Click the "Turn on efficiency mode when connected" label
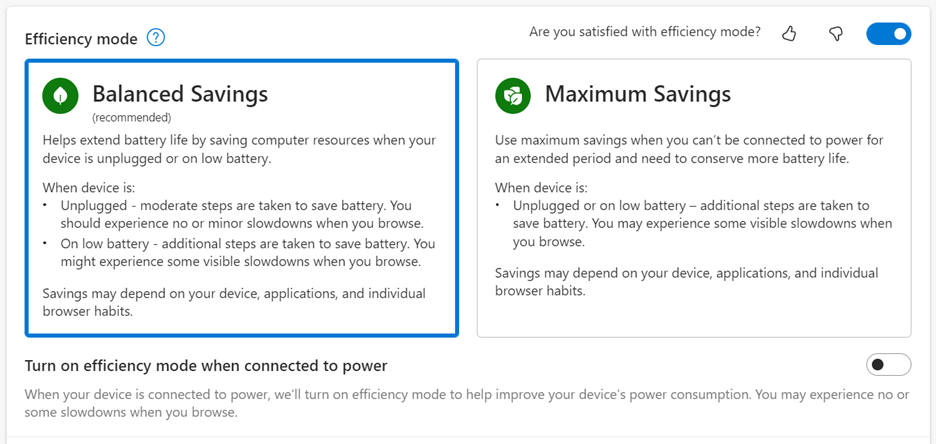The width and height of the screenshot is (936, 444). (x=206, y=366)
